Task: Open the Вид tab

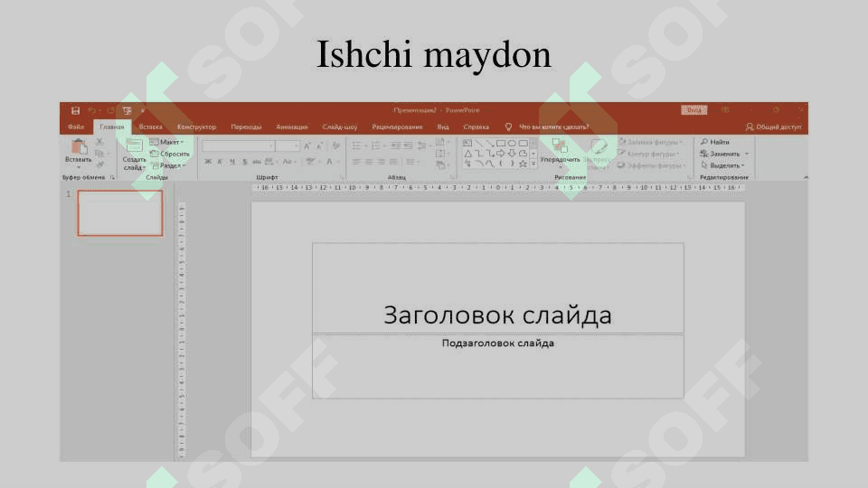Action: (443, 127)
